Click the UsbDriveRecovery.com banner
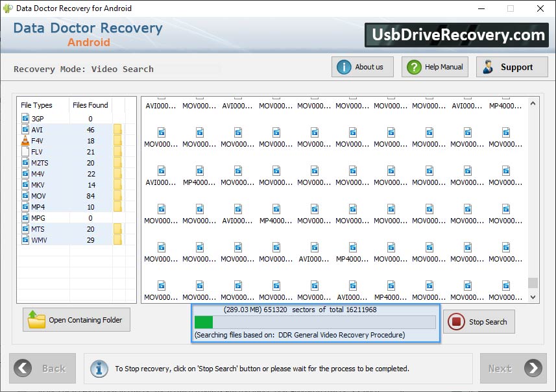The height and width of the screenshot is (392, 556). pyautogui.click(x=457, y=35)
